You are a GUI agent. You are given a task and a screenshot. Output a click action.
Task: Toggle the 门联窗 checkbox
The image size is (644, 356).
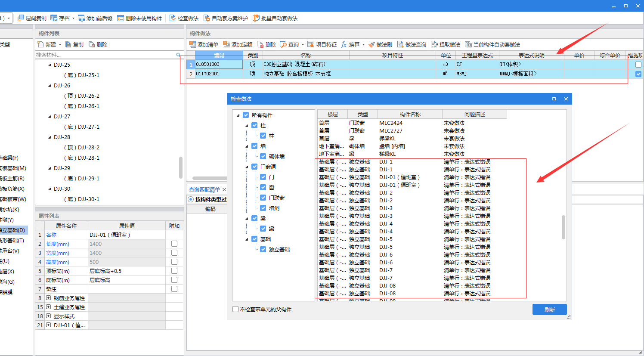[263, 198]
